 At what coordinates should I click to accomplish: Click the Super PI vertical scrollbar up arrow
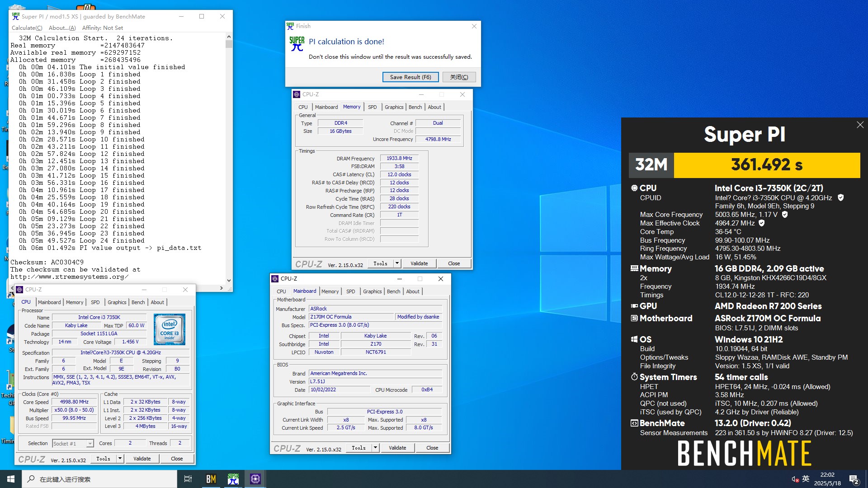(x=229, y=37)
